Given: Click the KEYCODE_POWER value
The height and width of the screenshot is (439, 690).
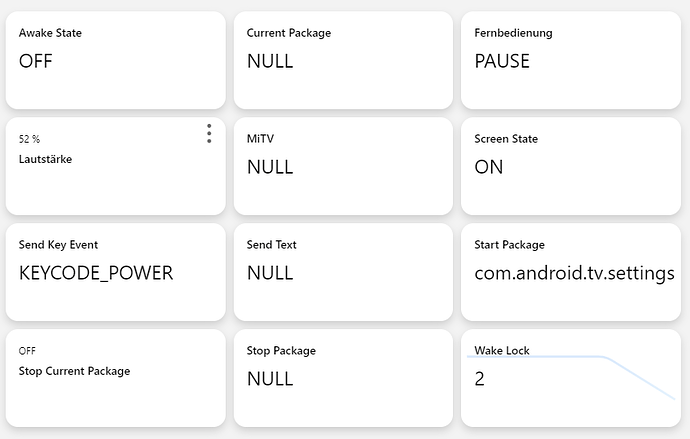Looking at the screenshot, I should (x=96, y=273).
